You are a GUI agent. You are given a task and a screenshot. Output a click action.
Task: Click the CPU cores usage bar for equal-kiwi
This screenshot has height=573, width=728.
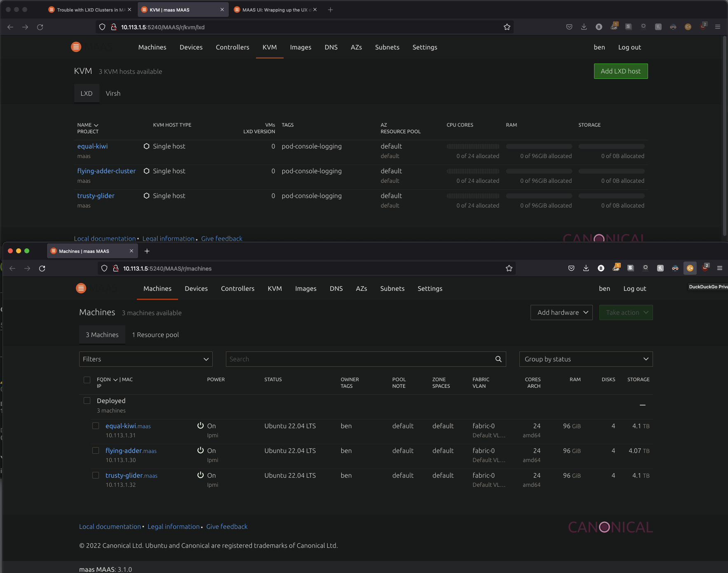click(x=472, y=146)
